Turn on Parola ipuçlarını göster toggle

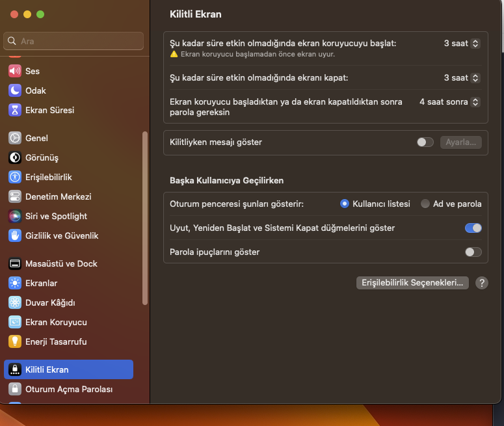(x=473, y=252)
